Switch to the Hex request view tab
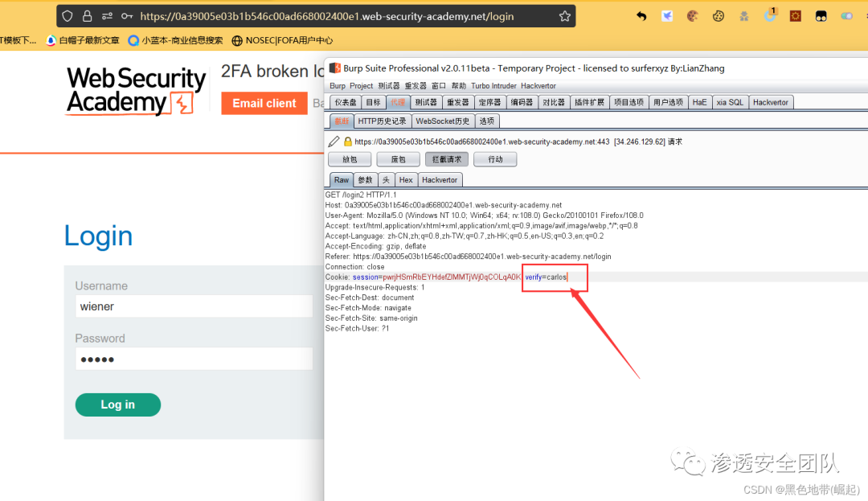Screen dimensions: 868x501 (x=406, y=180)
